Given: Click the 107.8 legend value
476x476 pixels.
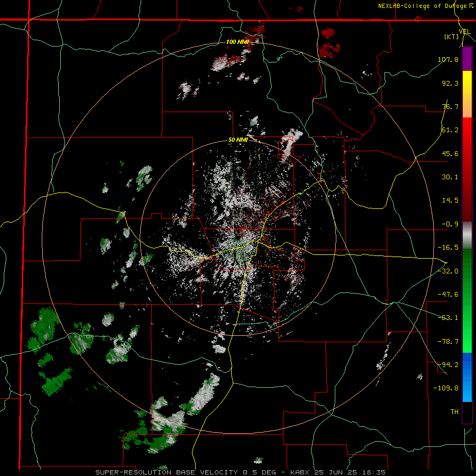Looking at the screenshot, I should coord(448,59).
